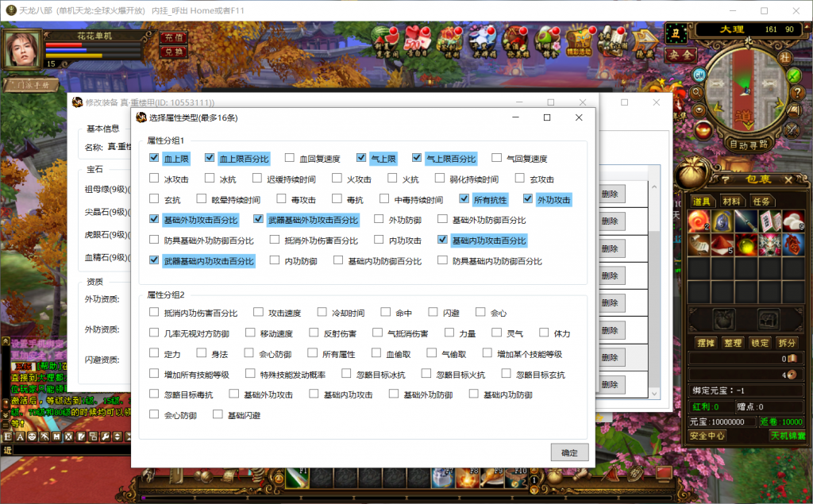813x504 pixels.
Task: Click the up arrow of the equipment list scrollbar
Action: click(x=654, y=187)
